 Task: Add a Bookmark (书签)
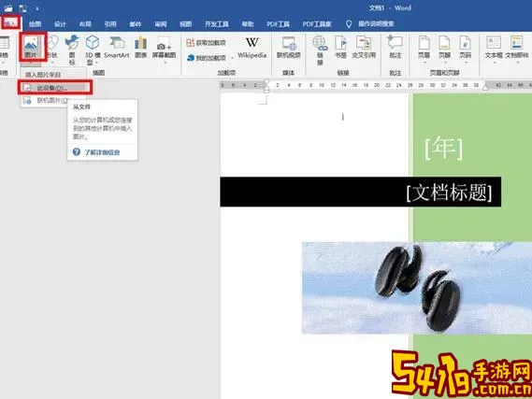point(340,47)
